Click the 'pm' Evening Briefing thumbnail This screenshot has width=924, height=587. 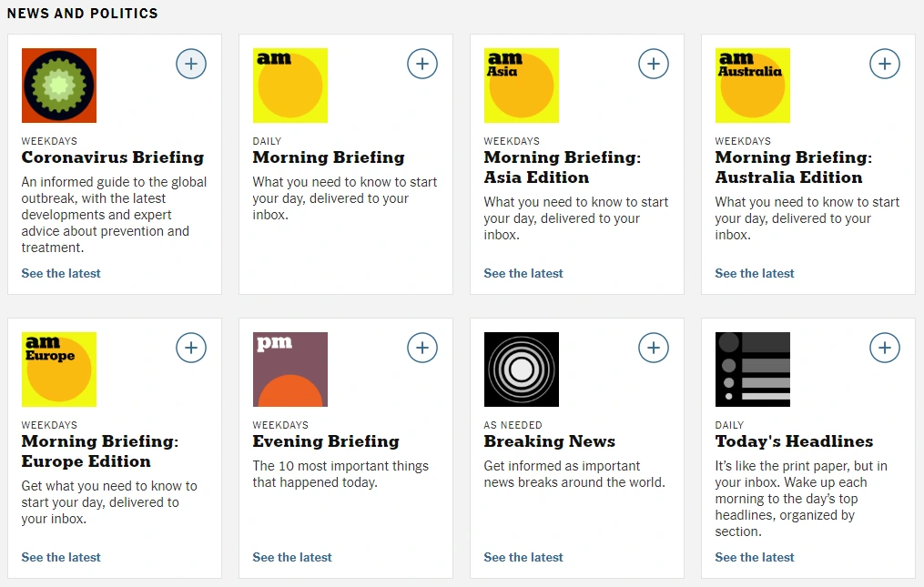coord(289,369)
